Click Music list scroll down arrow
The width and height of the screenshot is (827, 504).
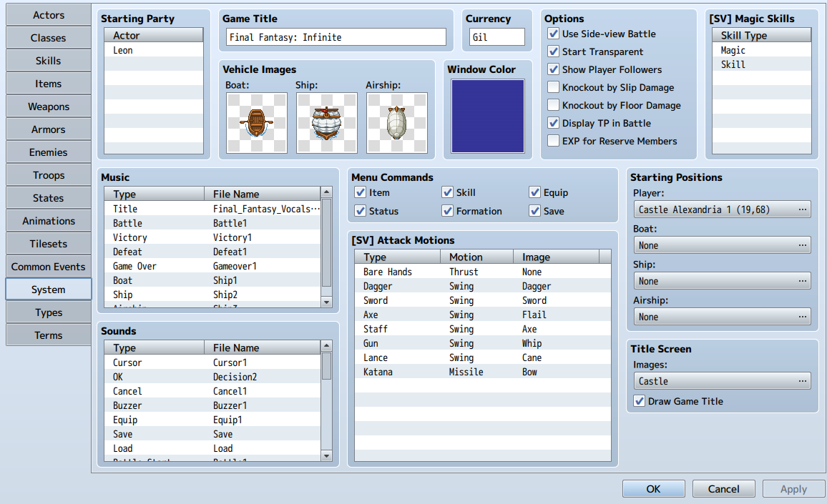(x=326, y=302)
